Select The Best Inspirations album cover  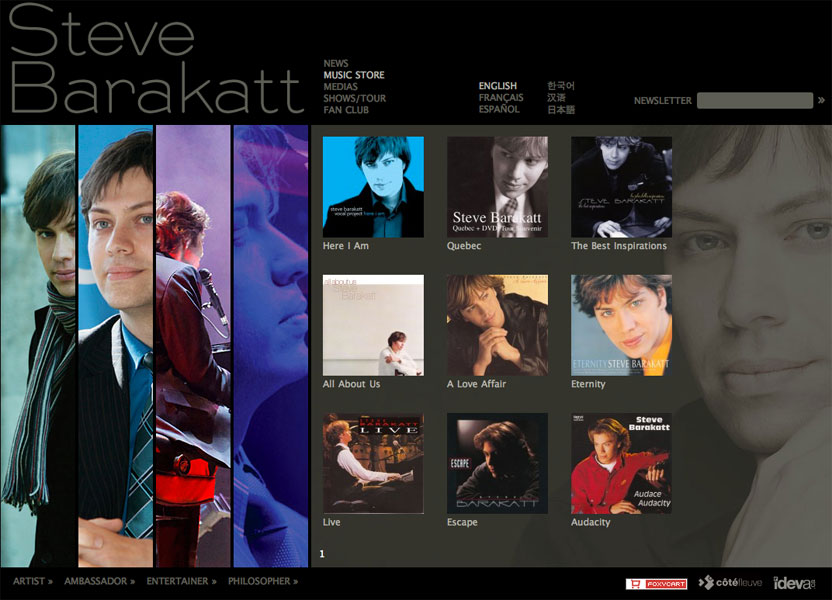[x=621, y=186]
